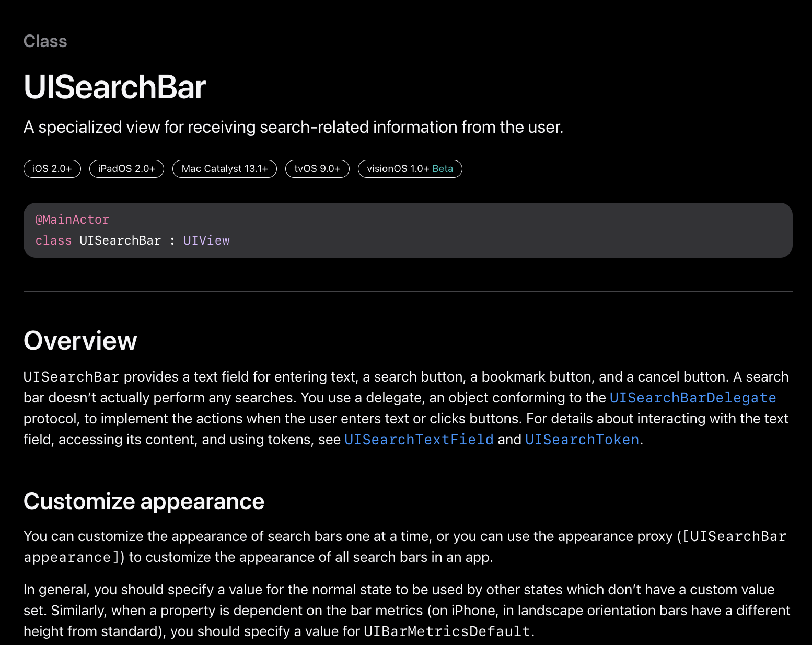Click the summary sentence 'A specialized view'
The height and width of the screenshot is (645, 812).
(x=294, y=127)
